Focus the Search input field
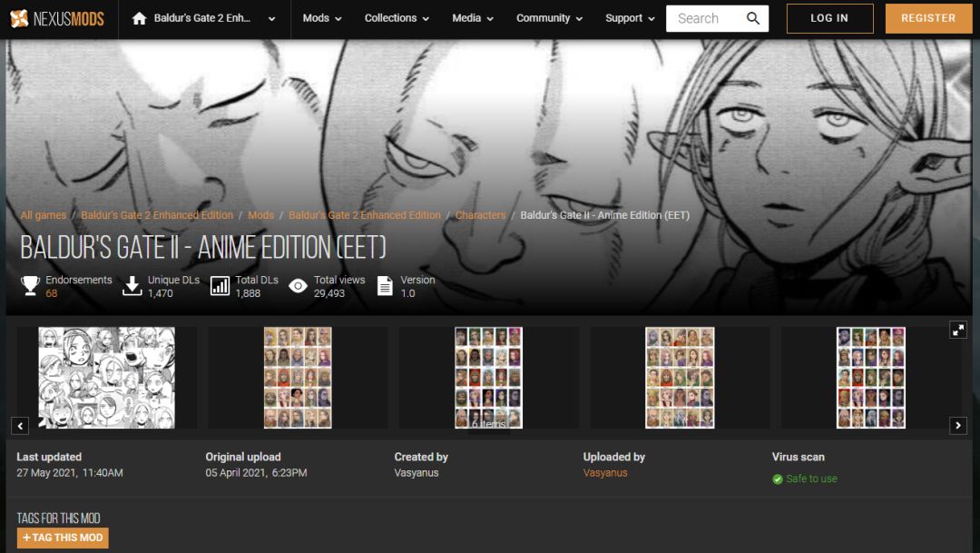The width and height of the screenshot is (980, 553). pyautogui.click(x=706, y=19)
